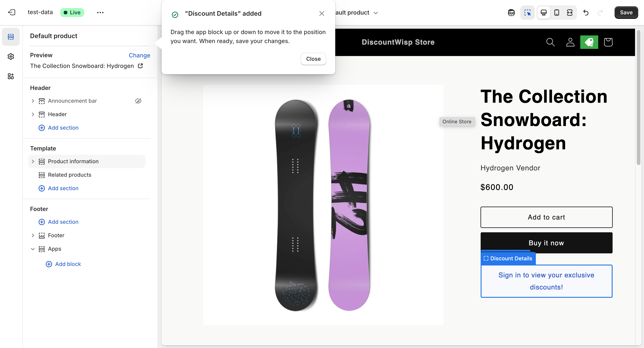644x348 pixels.
Task: Click the Save button
Action: coord(626,13)
